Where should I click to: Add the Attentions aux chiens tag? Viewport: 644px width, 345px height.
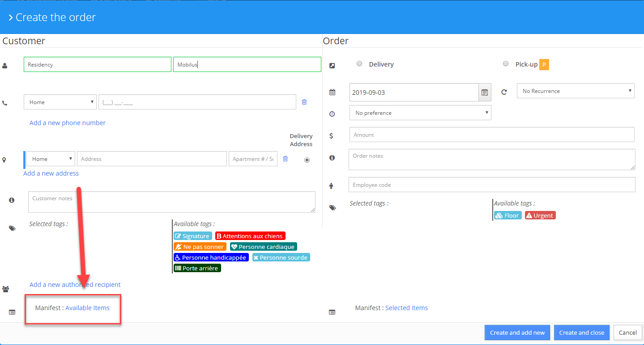250,236
